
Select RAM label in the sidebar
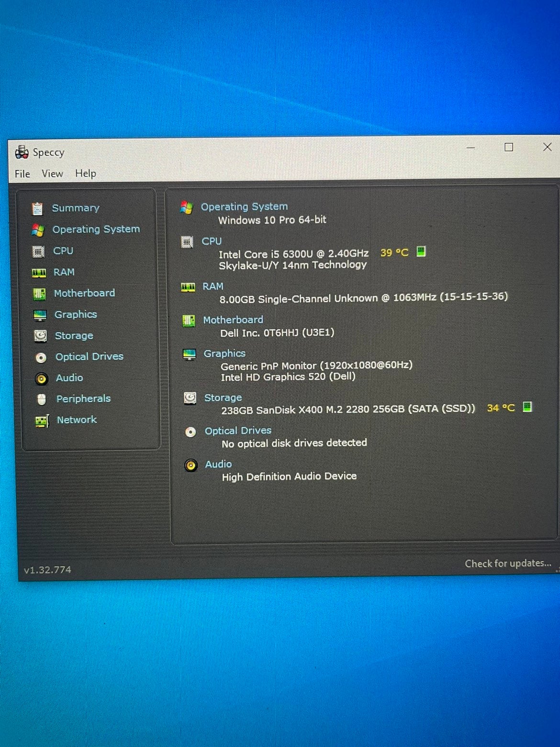point(64,272)
